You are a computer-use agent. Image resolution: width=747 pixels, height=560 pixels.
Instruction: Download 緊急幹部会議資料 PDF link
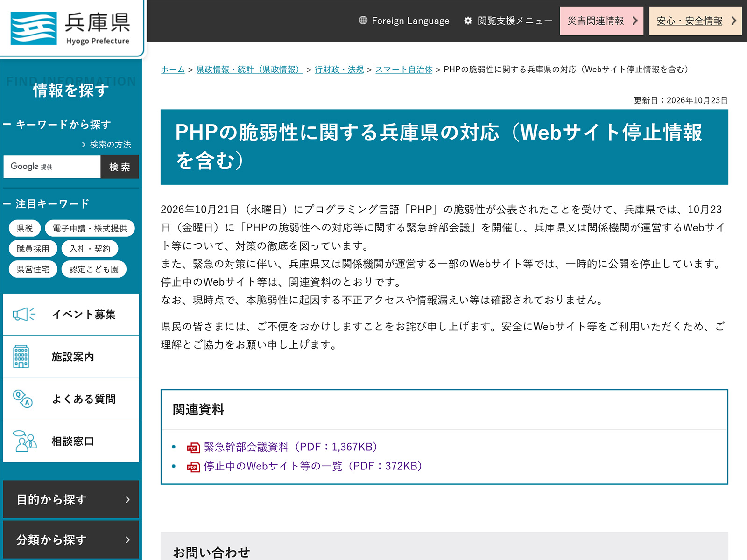[x=290, y=447]
